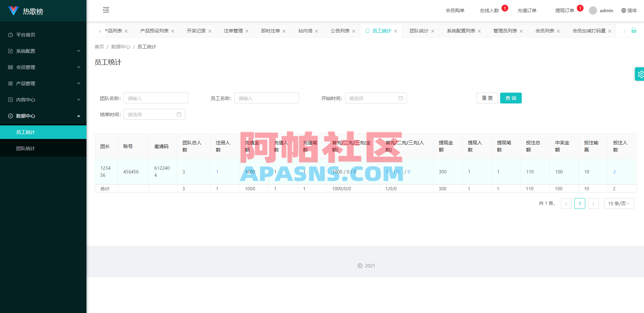
Task: Click the 查询 search button
Action: [511, 98]
